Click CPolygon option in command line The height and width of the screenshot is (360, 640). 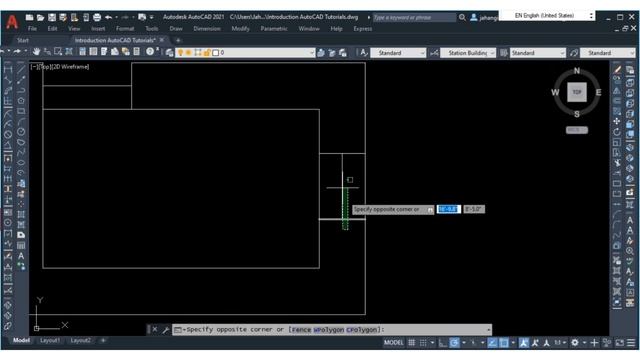point(362,329)
